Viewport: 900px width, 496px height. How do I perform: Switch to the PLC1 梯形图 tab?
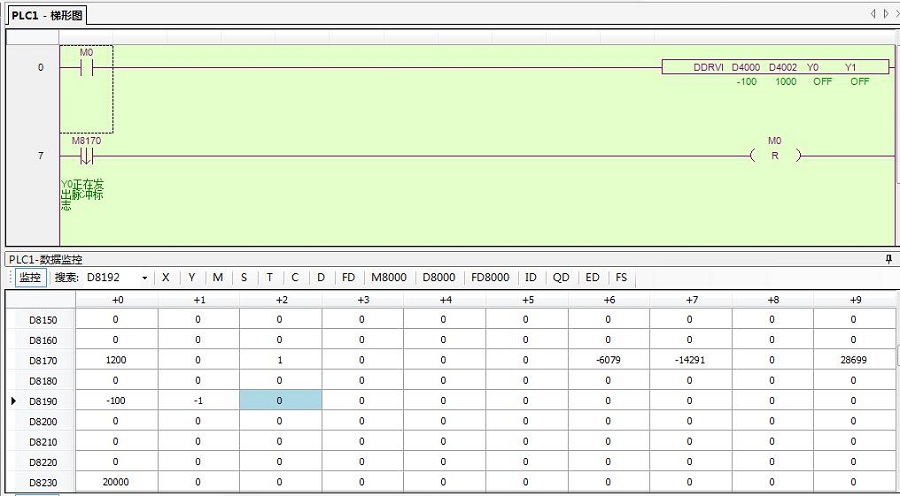point(48,15)
